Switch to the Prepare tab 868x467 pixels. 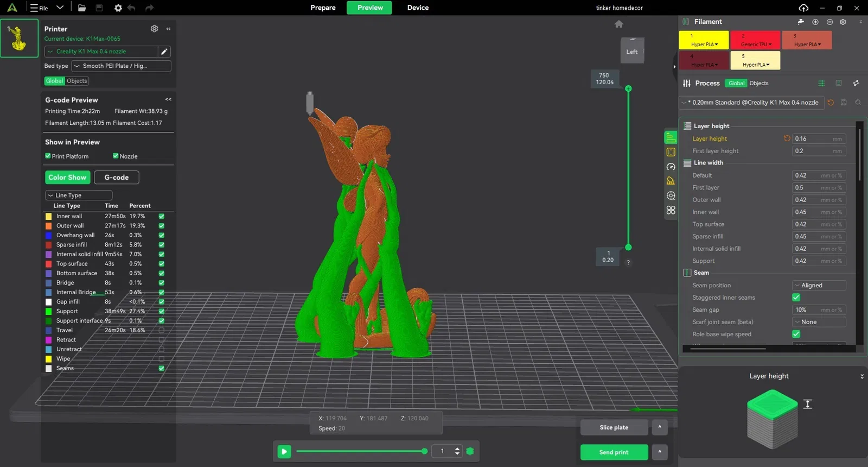pyautogui.click(x=323, y=8)
